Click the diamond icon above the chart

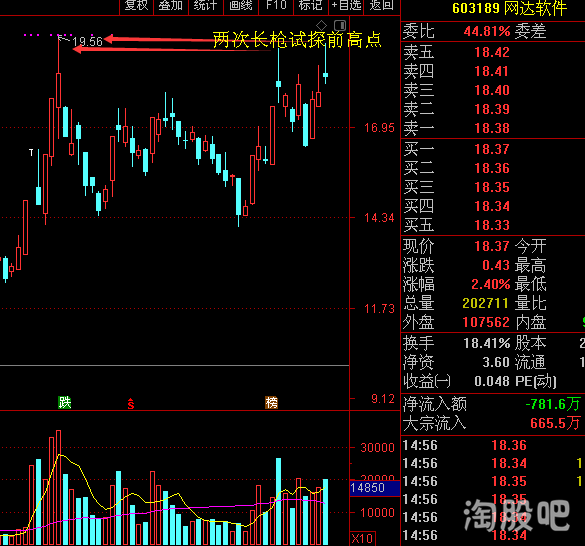click(321, 25)
